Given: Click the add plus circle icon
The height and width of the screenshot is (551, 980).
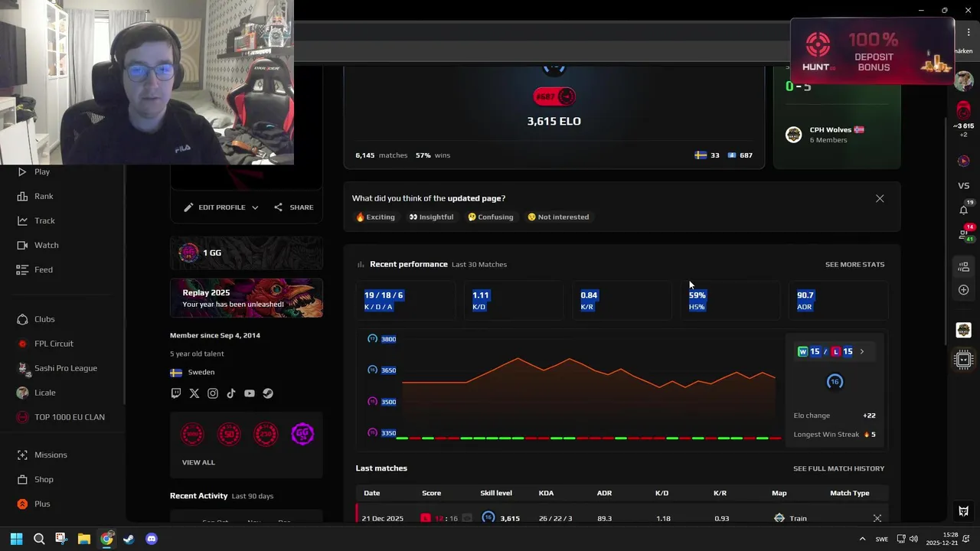Looking at the screenshot, I should click(964, 290).
